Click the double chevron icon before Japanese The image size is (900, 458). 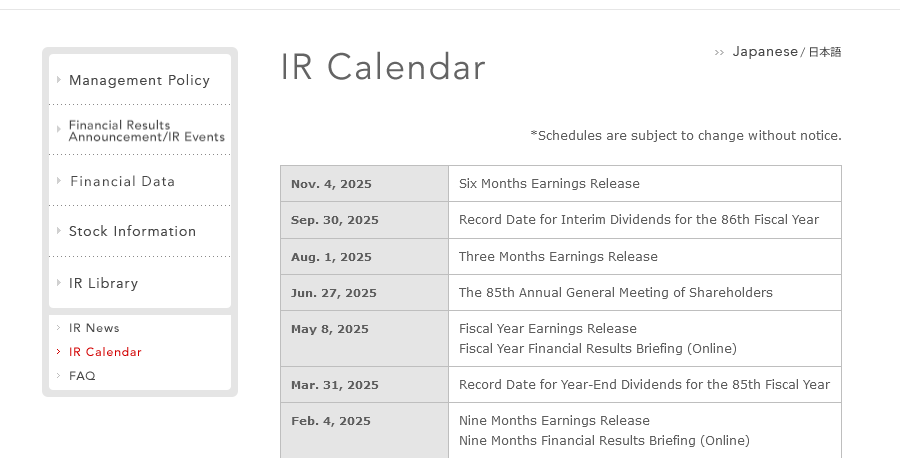(x=719, y=53)
